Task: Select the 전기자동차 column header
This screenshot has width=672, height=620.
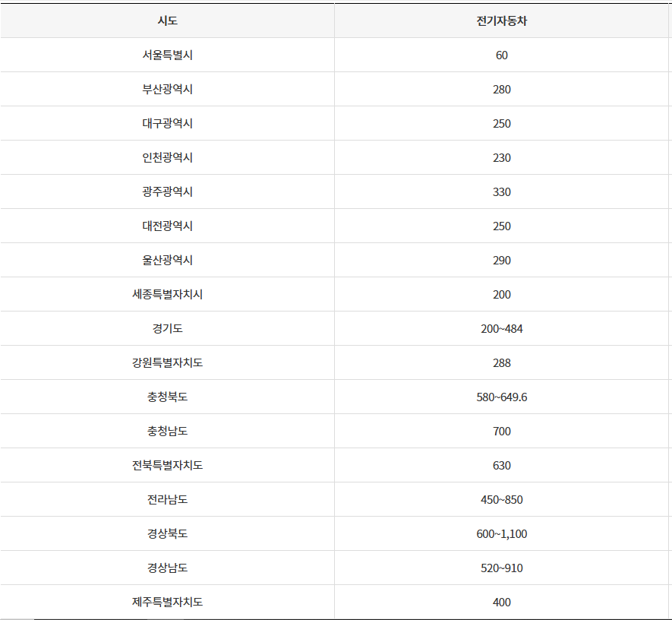Action: (501, 21)
